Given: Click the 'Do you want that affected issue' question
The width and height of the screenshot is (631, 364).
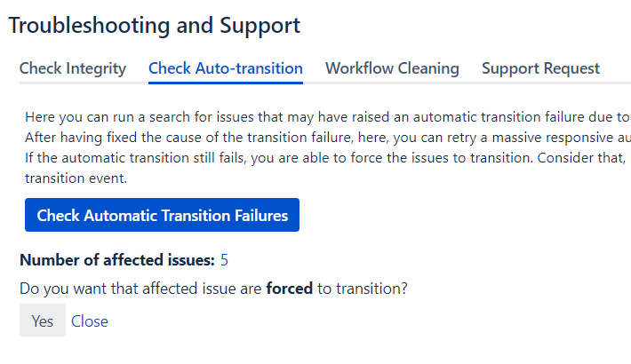Looking at the screenshot, I should click(x=142, y=289).
